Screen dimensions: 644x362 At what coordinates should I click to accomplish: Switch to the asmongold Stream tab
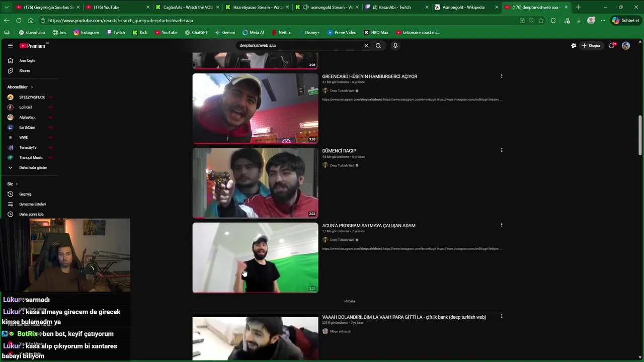pos(326,7)
